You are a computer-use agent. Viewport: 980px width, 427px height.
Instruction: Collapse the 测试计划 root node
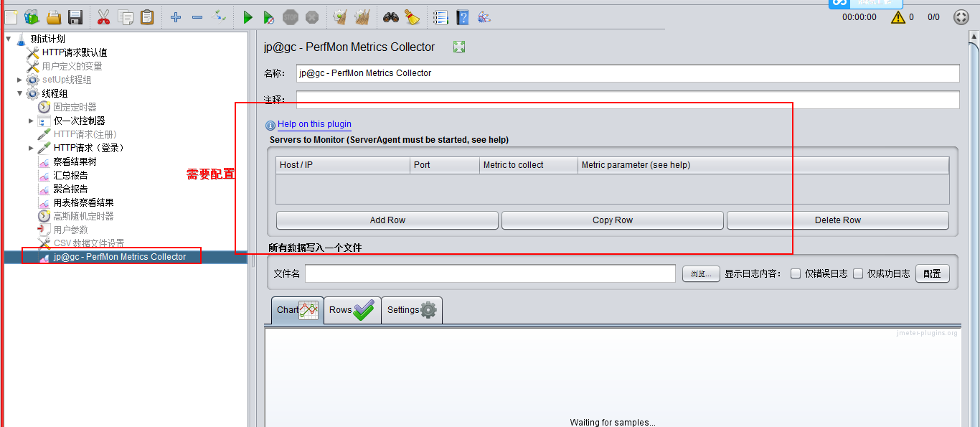click(9, 39)
